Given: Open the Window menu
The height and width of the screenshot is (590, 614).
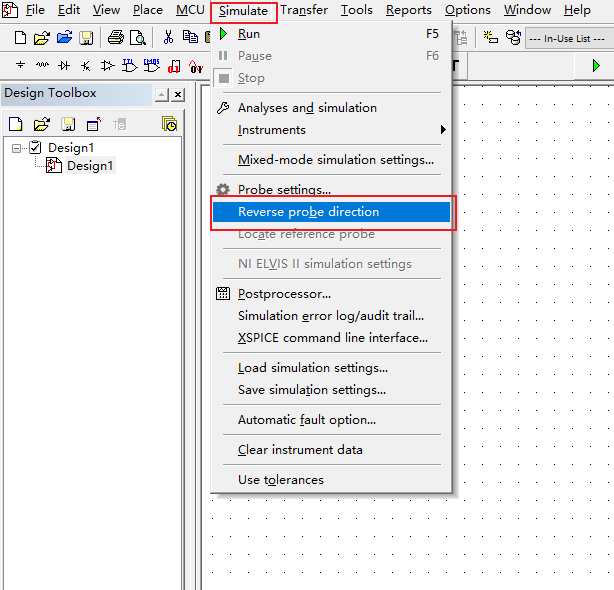Looking at the screenshot, I should tap(527, 10).
